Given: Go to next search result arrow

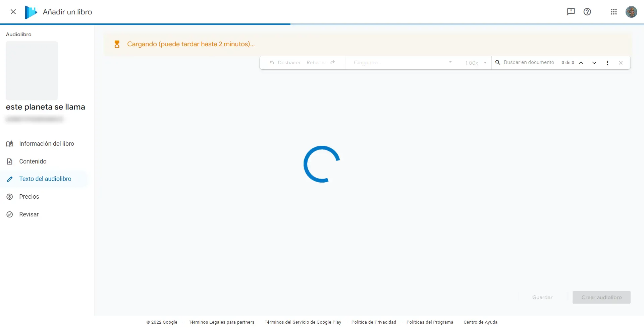Looking at the screenshot, I should 594,63.
